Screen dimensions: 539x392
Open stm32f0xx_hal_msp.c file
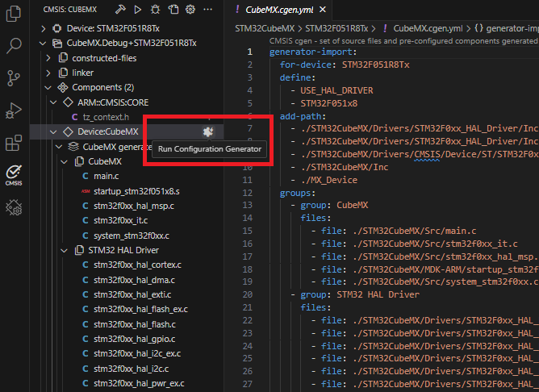134,206
